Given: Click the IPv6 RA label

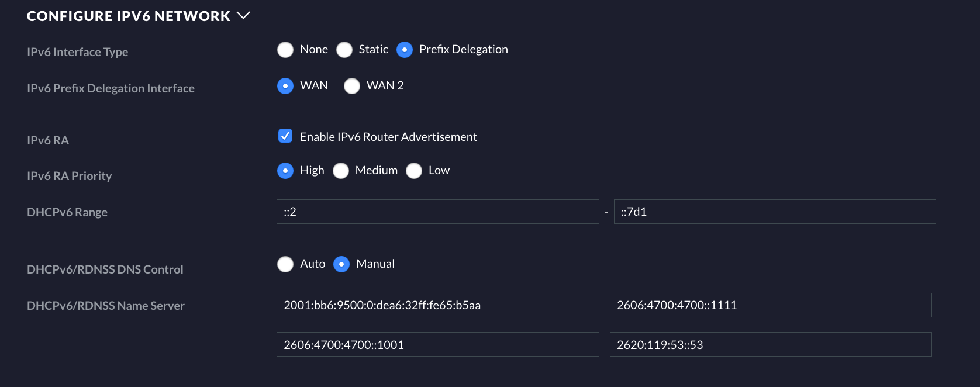Looking at the screenshot, I should click(x=47, y=140).
